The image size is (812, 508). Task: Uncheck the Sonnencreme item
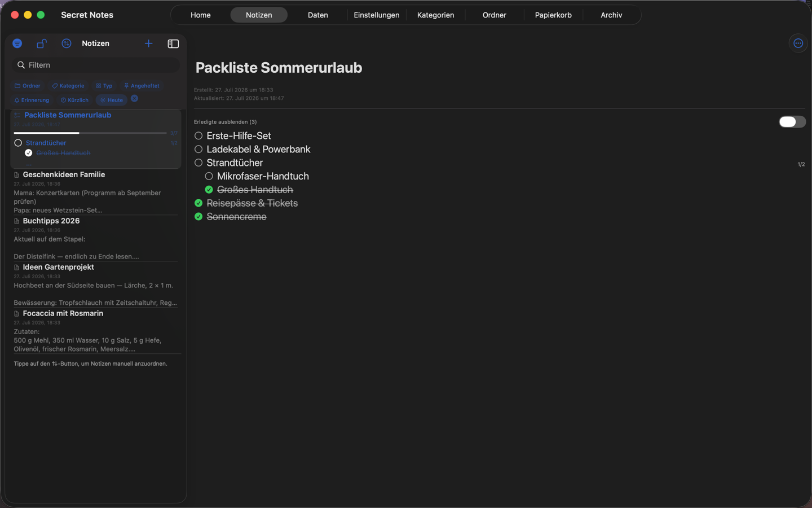(198, 217)
